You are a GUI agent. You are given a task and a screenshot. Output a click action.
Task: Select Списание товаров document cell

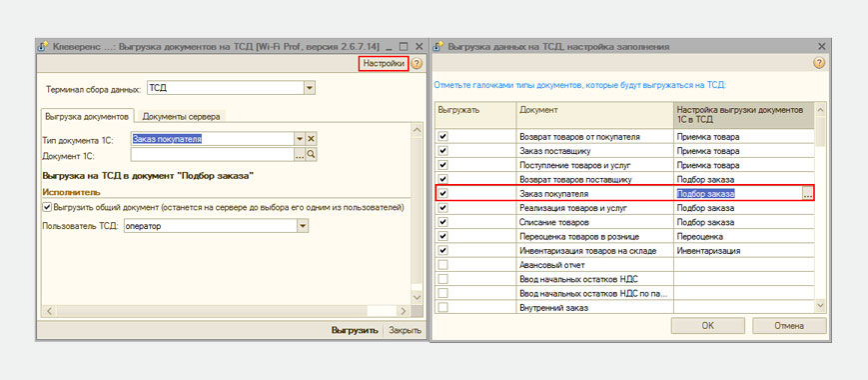[595, 222]
